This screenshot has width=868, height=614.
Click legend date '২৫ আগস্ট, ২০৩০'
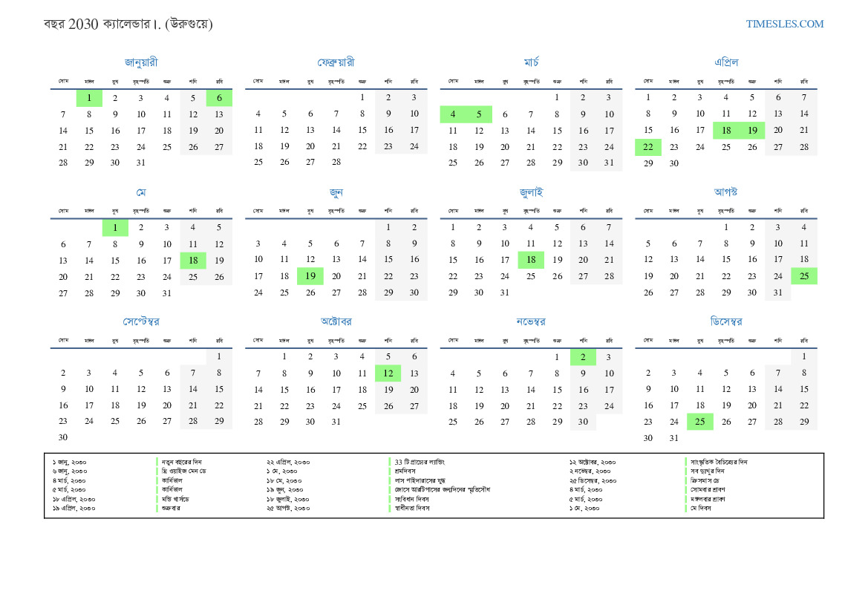(288, 509)
